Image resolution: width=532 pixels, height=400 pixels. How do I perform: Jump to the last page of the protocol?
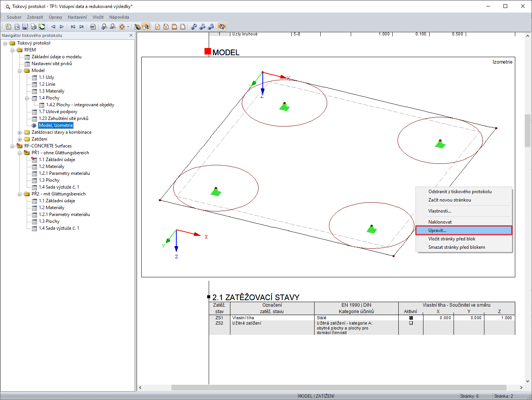tap(81, 27)
